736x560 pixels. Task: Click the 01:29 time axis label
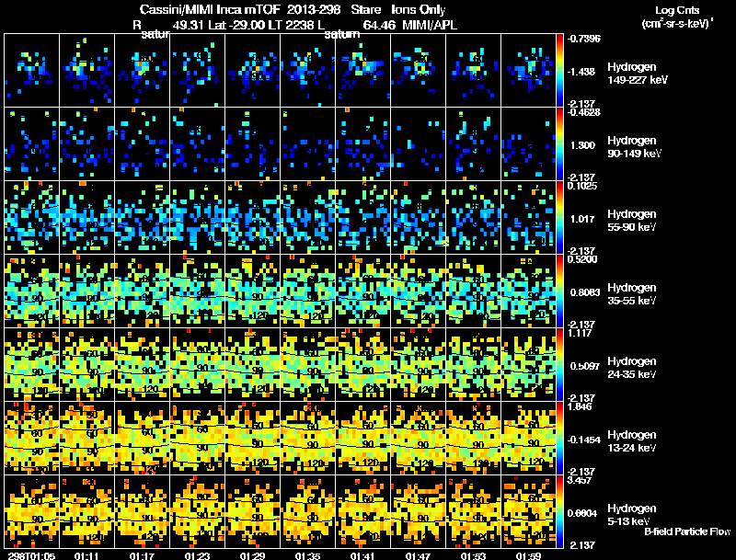click(252, 555)
